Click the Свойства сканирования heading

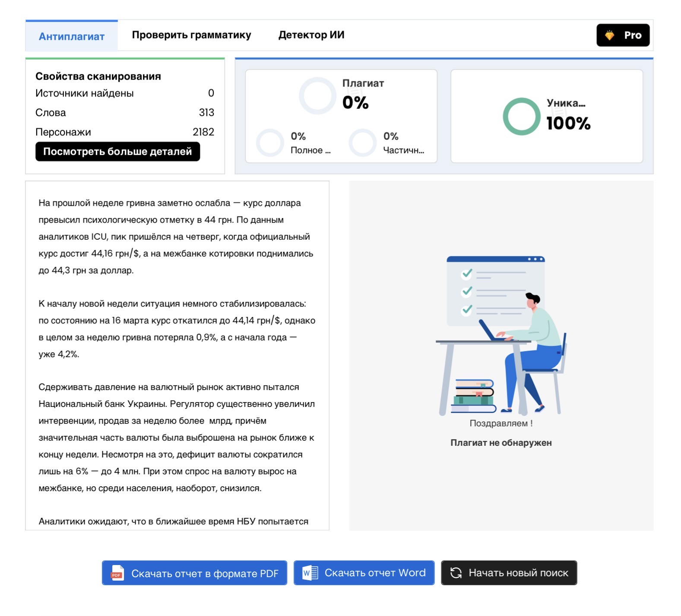coord(98,76)
